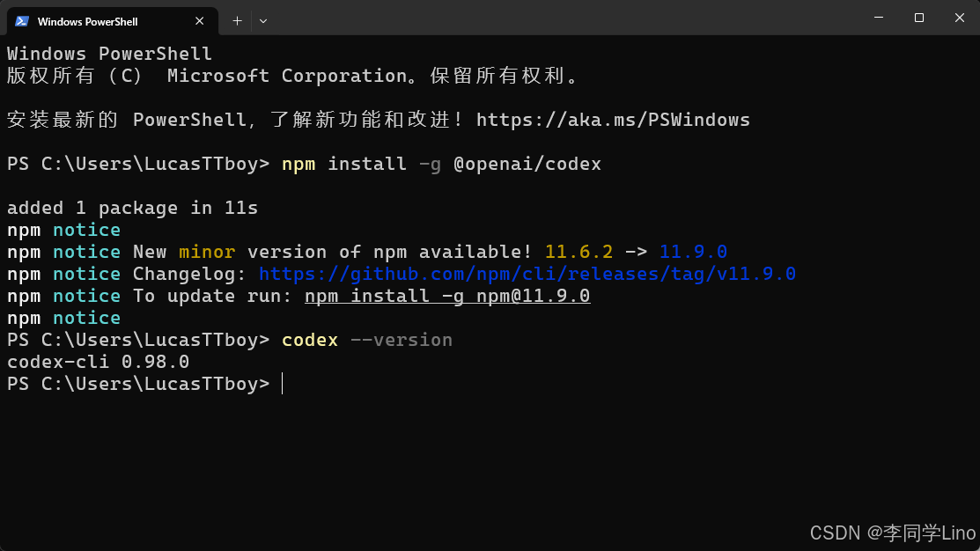Close the Windows PowerShell tab
The width and height of the screenshot is (980, 551).
[x=199, y=21]
